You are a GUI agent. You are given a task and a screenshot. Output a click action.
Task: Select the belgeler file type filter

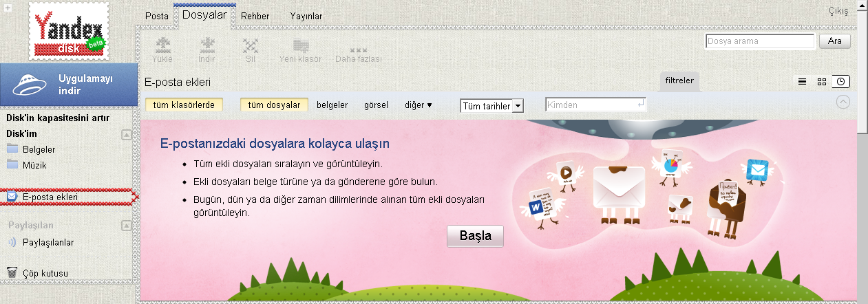[333, 105]
